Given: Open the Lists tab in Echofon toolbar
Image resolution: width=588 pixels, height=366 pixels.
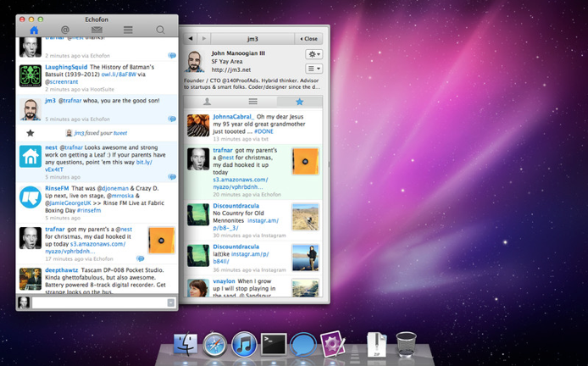Looking at the screenshot, I should click(x=128, y=30).
